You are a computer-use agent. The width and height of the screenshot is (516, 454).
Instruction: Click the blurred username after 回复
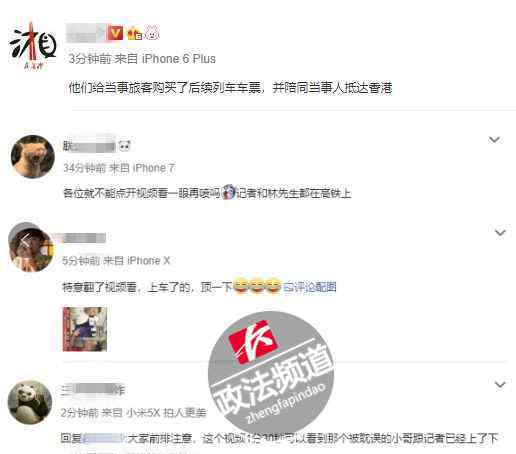tap(104, 438)
